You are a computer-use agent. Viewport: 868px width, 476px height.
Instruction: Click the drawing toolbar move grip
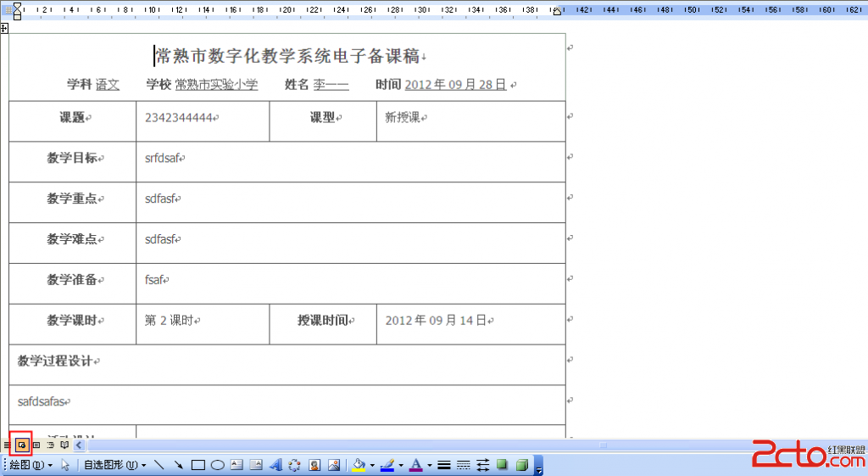5,465
